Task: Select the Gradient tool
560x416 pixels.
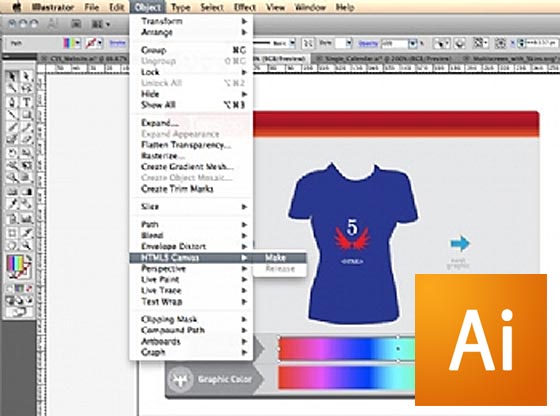Action: 26,192
